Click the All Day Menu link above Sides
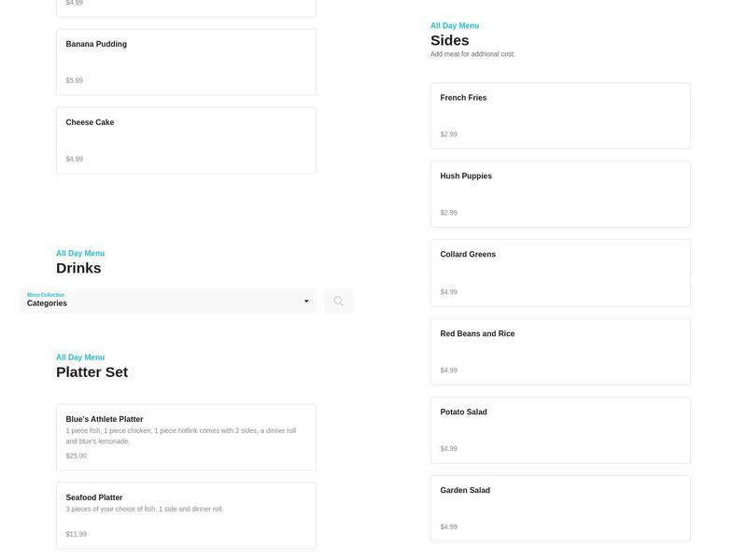The height and width of the screenshot is (560, 747). pos(455,26)
